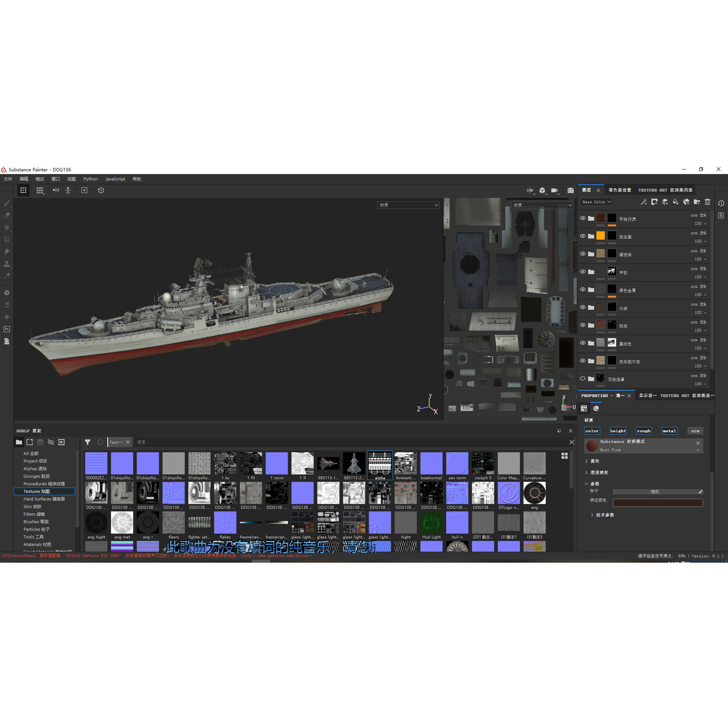
Task: Add a new folder in the layers panel
Action: (697, 202)
